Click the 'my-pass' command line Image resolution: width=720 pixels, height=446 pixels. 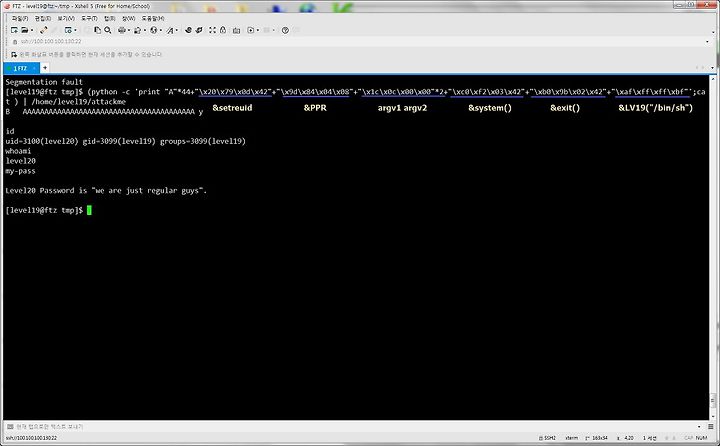click(20, 171)
